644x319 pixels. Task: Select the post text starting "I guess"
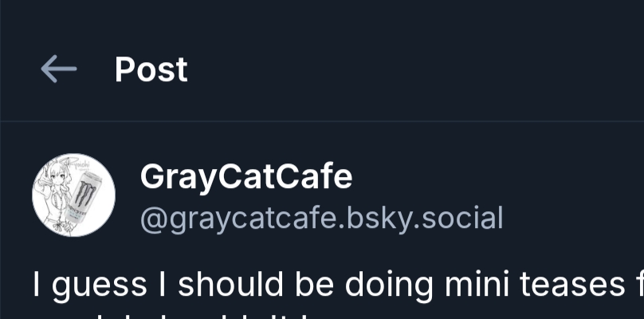click(319, 284)
